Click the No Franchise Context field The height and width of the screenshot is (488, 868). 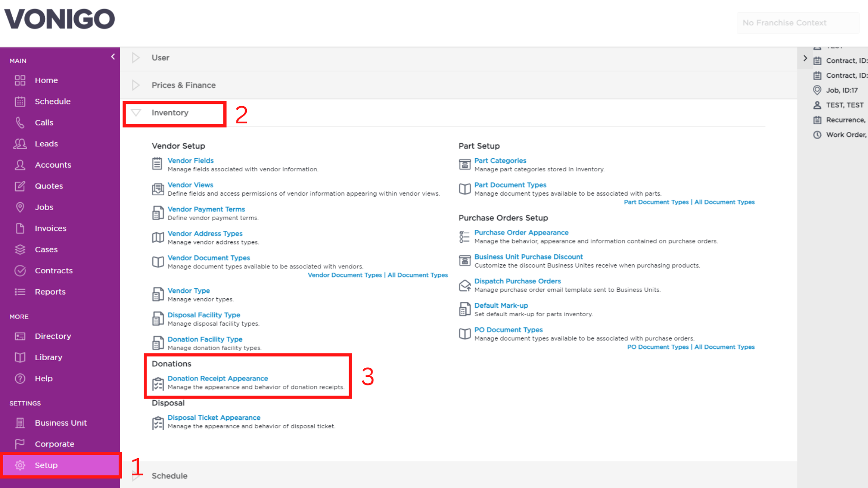click(x=798, y=23)
